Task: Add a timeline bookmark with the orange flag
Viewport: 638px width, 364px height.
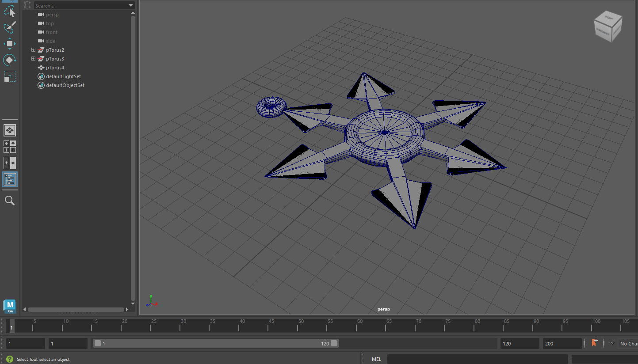Action: (594, 343)
